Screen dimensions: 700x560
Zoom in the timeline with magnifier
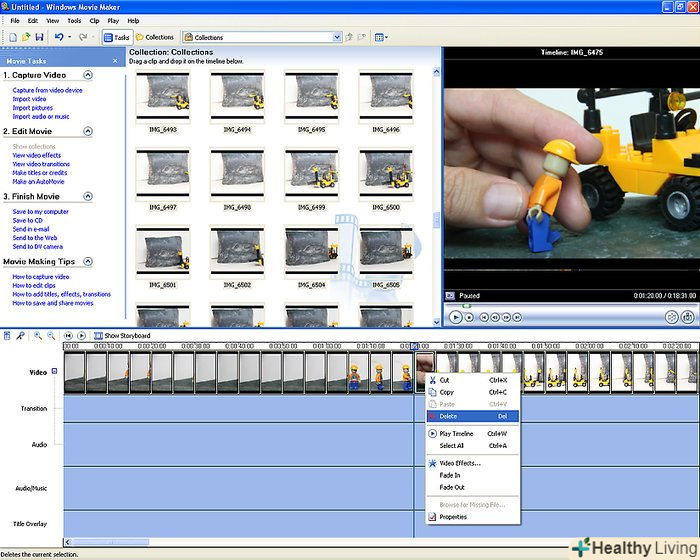[x=37, y=335]
